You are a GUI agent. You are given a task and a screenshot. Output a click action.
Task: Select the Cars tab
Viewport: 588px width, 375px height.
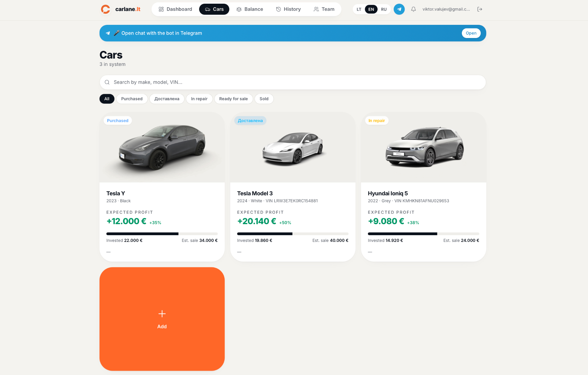click(214, 9)
